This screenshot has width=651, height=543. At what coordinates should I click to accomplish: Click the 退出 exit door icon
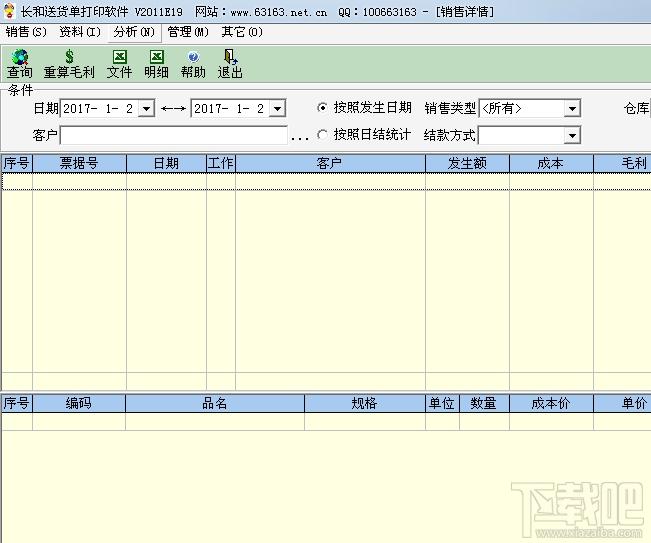[x=230, y=57]
